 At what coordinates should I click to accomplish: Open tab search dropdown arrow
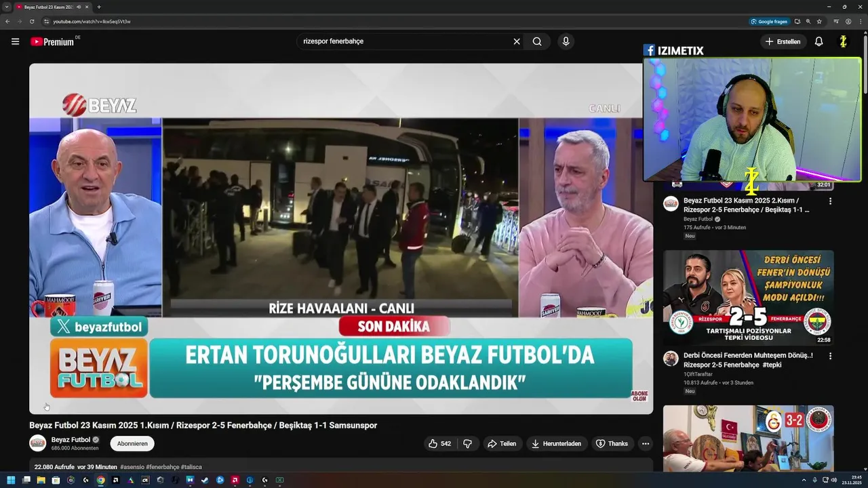7,7
